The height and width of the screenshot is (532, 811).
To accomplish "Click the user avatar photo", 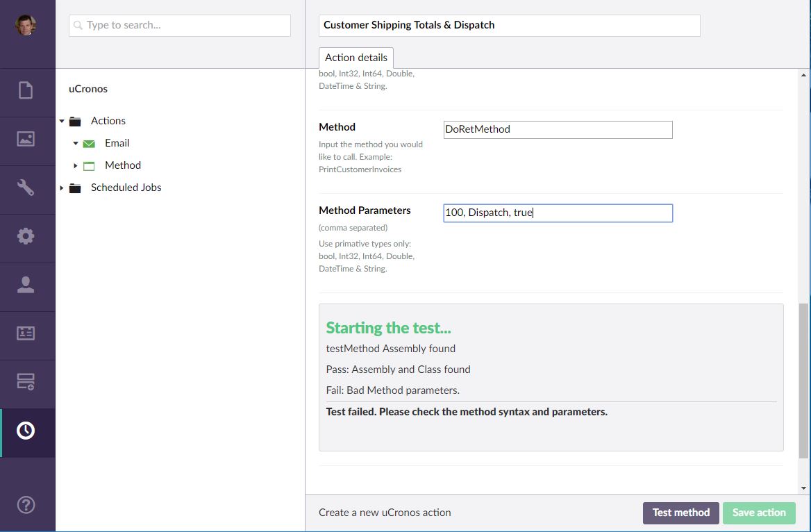I will coord(26,25).
